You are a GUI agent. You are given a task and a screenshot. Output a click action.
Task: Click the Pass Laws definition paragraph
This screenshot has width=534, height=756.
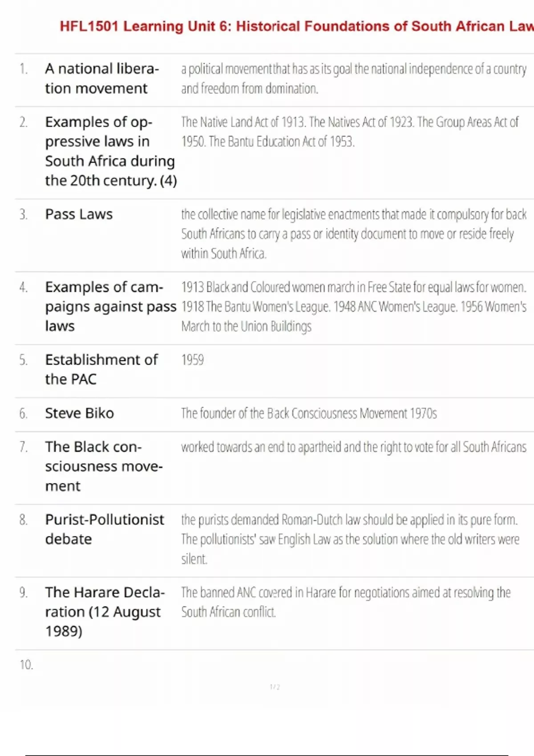354,234
